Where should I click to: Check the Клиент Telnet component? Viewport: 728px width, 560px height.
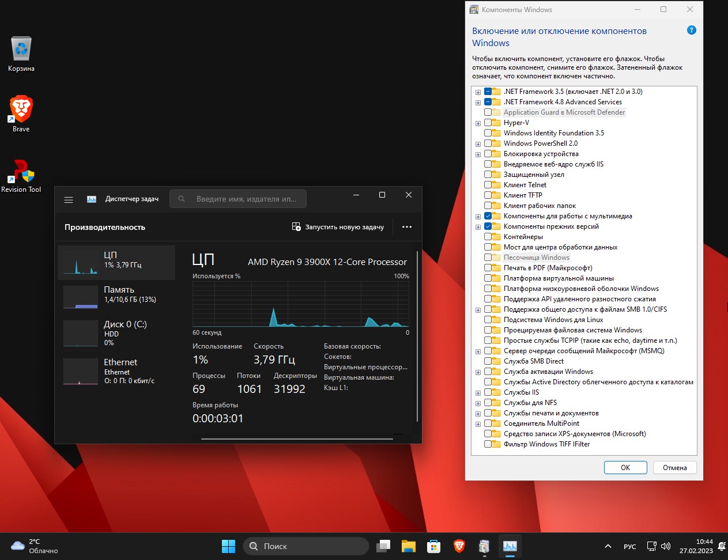pos(488,185)
